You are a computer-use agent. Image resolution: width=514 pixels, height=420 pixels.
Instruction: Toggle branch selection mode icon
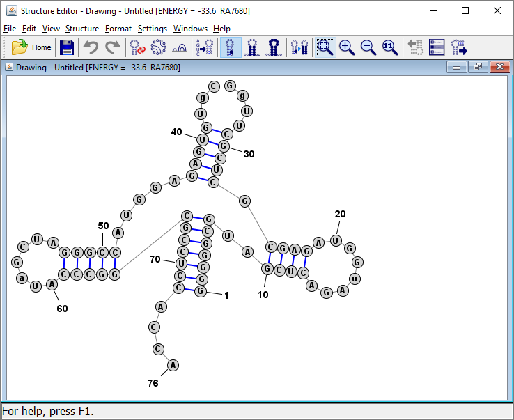pyautogui.click(x=274, y=47)
